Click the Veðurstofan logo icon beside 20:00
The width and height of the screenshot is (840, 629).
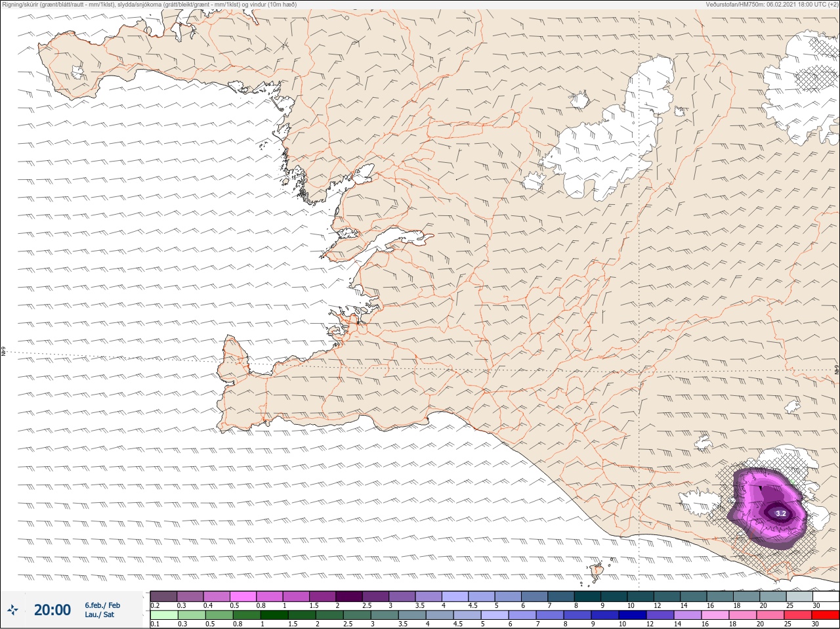pyautogui.click(x=12, y=610)
